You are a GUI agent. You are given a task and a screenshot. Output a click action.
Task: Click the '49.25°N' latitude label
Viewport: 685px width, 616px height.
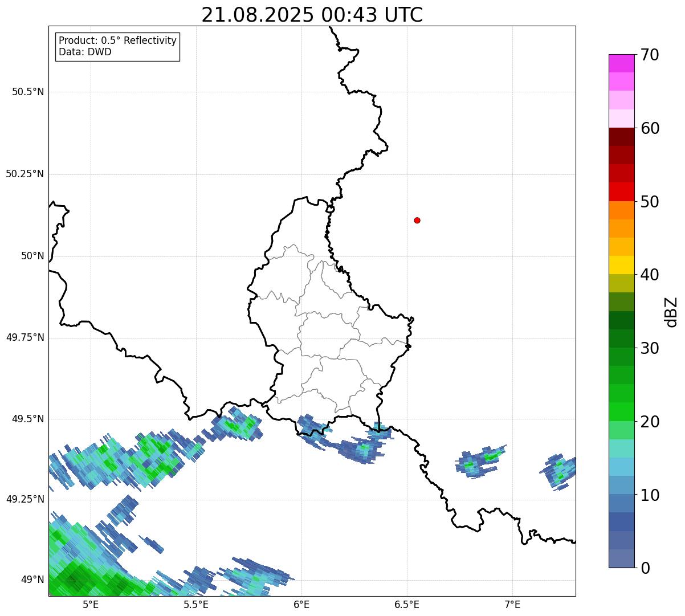(x=25, y=499)
